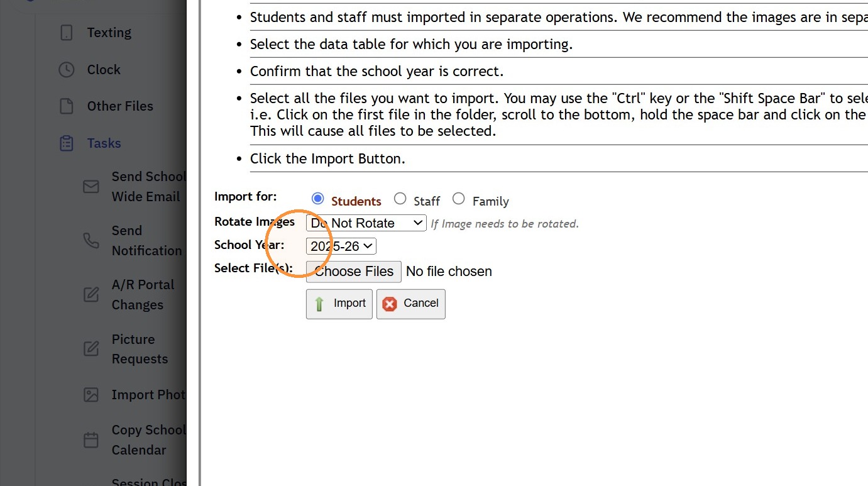Screen dimensions: 868x486
Task: Click the Tasks clipboard icon
Action: [67, 143]
